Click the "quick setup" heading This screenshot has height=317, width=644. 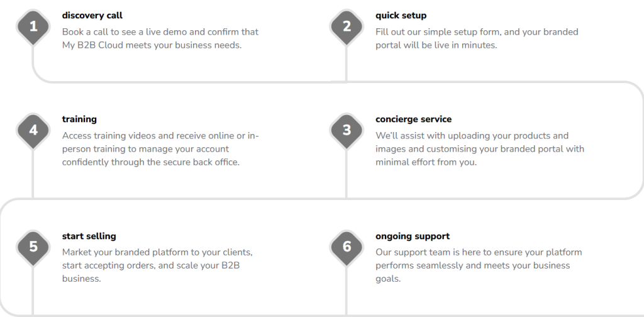(x=401, y=15)
